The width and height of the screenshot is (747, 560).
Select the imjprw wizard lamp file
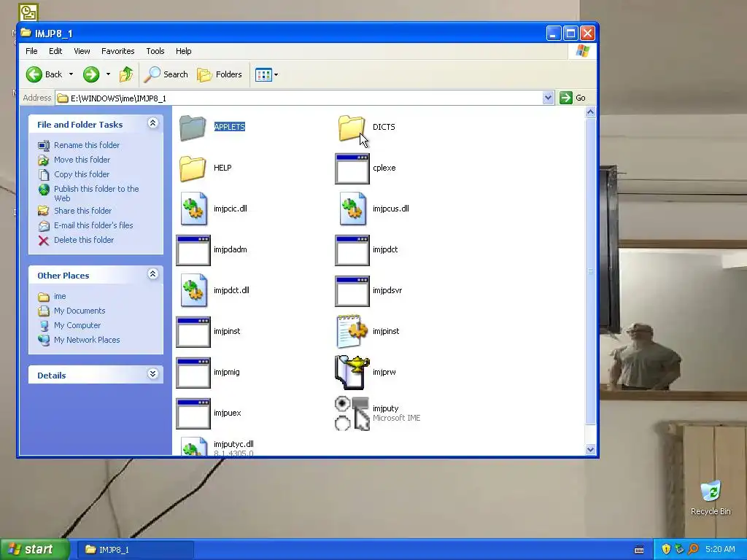pos(365,373)
